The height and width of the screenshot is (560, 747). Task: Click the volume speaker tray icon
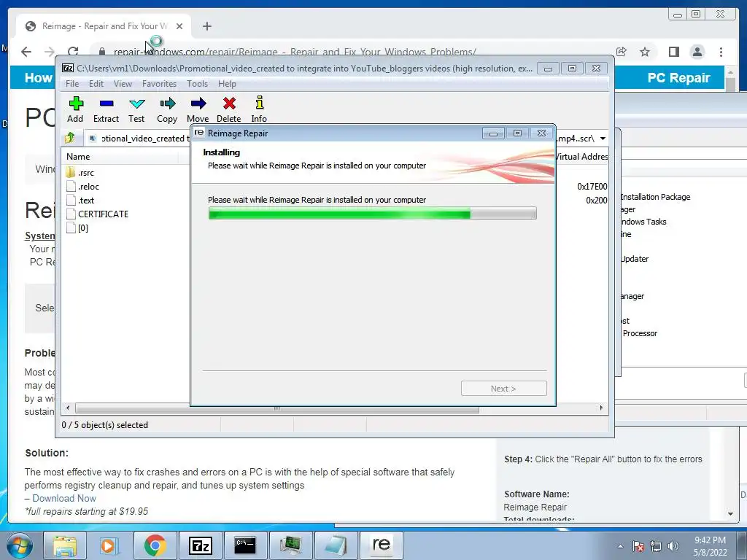[673, 546]
